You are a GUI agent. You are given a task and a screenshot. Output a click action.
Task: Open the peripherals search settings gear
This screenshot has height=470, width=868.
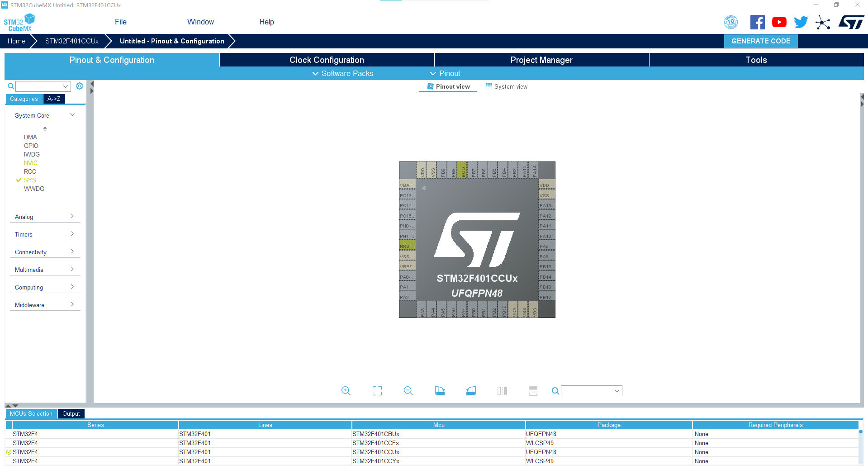tap(80, 86)
